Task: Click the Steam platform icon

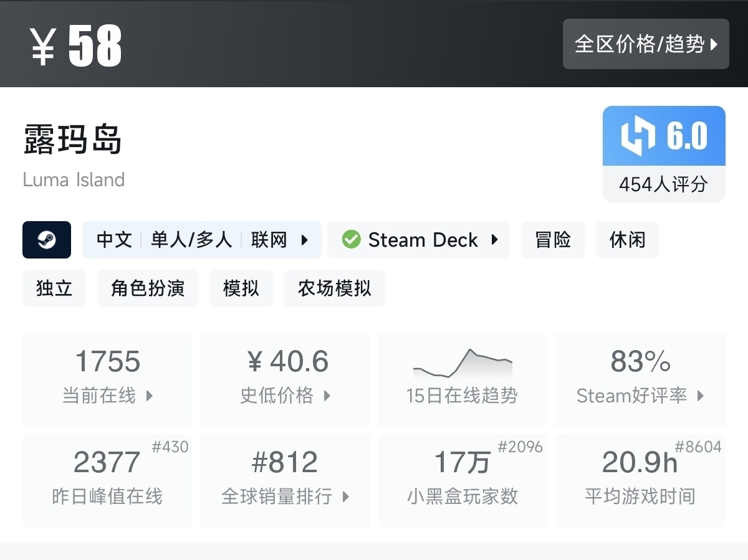Action: coord(47,240)
